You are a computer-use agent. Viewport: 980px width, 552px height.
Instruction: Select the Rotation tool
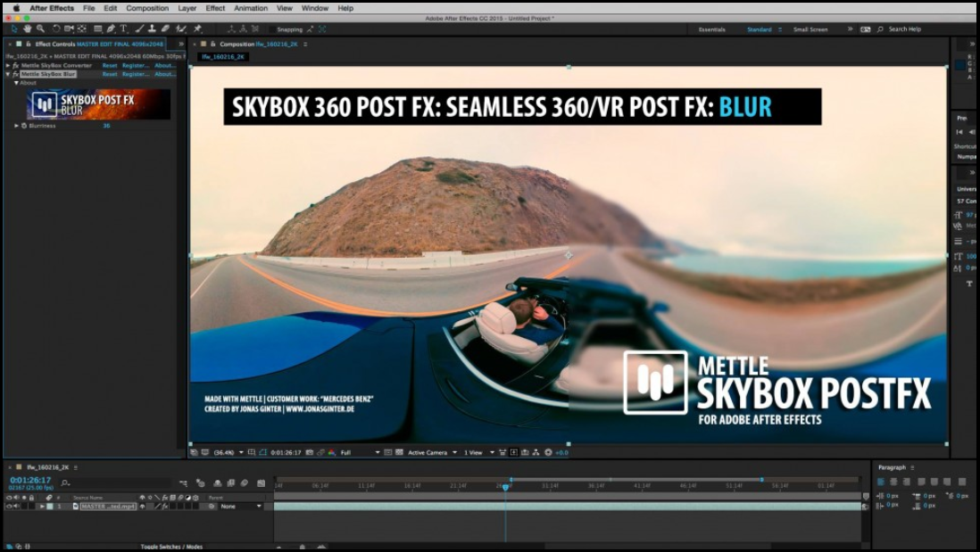coord(56,29)
